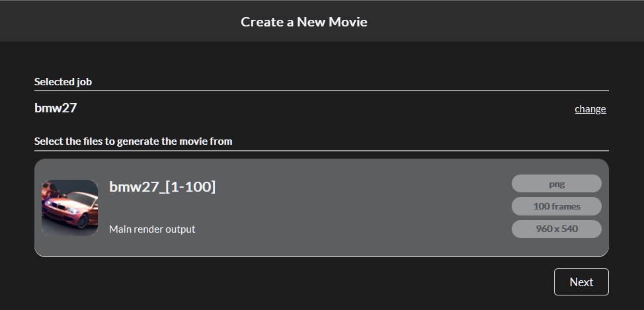Image resolution: width=644 pixels, height=310 pixels.
Task: Click header bar area left of title
Action: click(119, 21)
